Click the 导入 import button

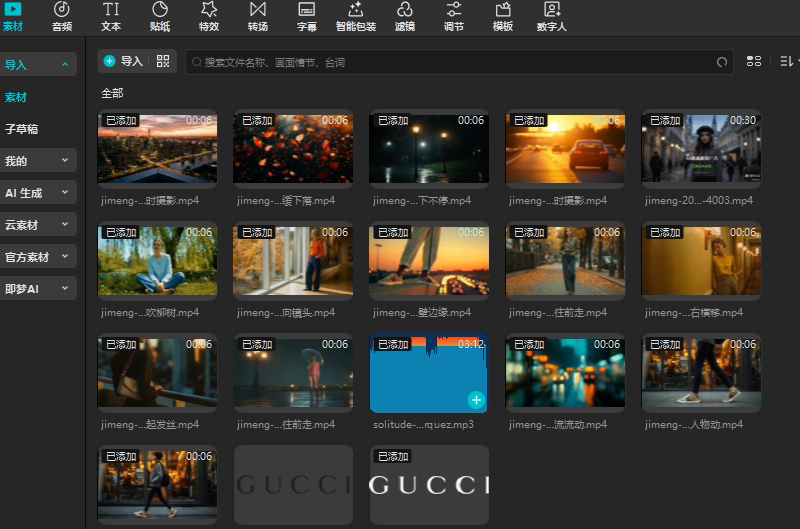click(123, 61)
